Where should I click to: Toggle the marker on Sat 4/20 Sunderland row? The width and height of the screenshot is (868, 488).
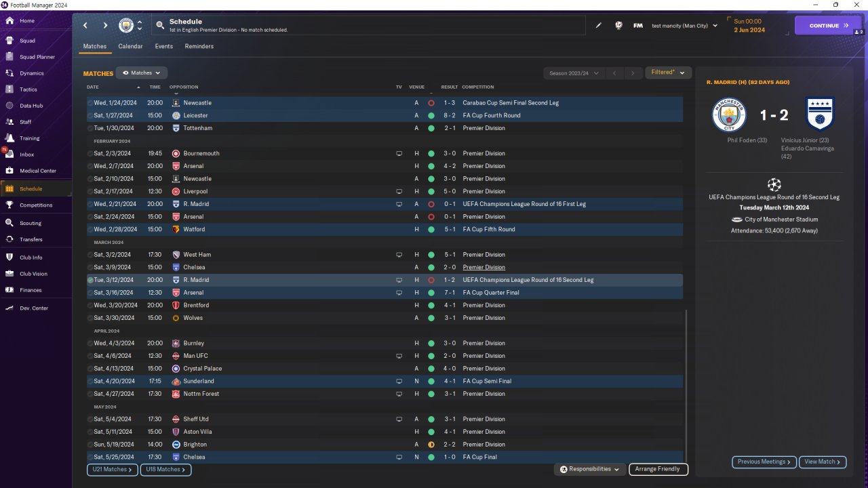point(90,382)
